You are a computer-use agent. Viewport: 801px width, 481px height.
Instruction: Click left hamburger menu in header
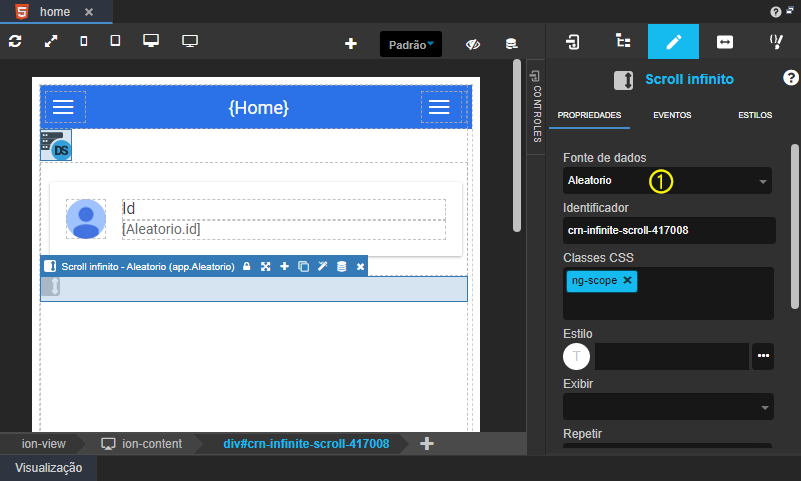click(63, 107)
